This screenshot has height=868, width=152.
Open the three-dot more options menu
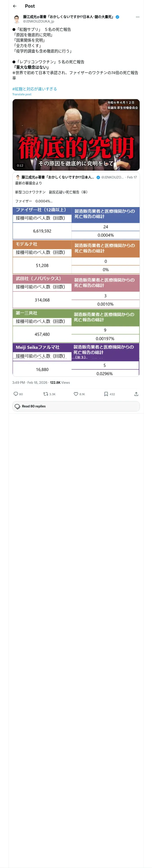137,17
